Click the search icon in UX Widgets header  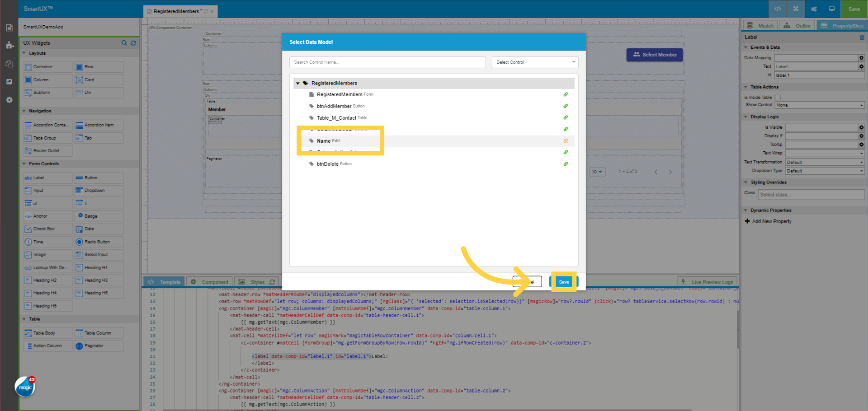coord(124,43)
